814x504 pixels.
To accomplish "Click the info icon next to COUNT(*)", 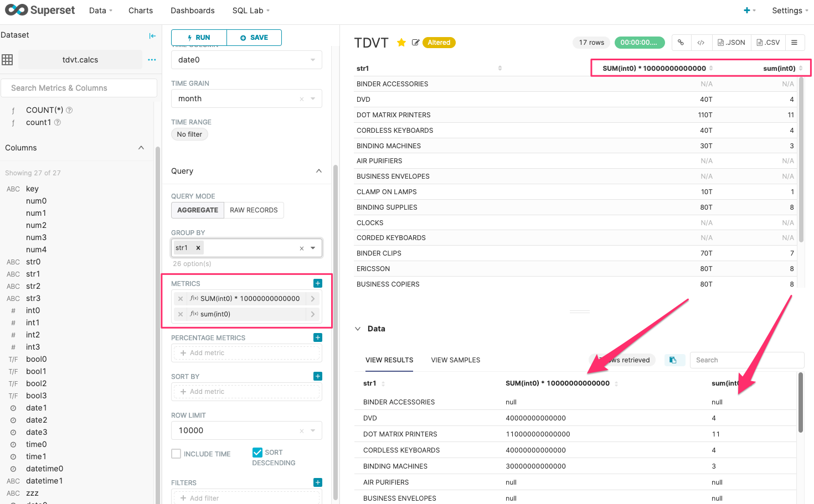I will 69,110.
